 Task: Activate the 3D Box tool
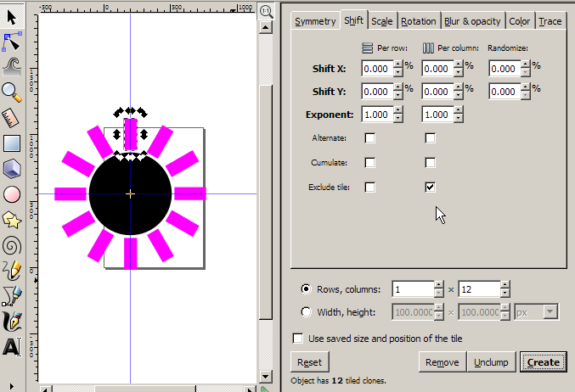click(12, 169)
